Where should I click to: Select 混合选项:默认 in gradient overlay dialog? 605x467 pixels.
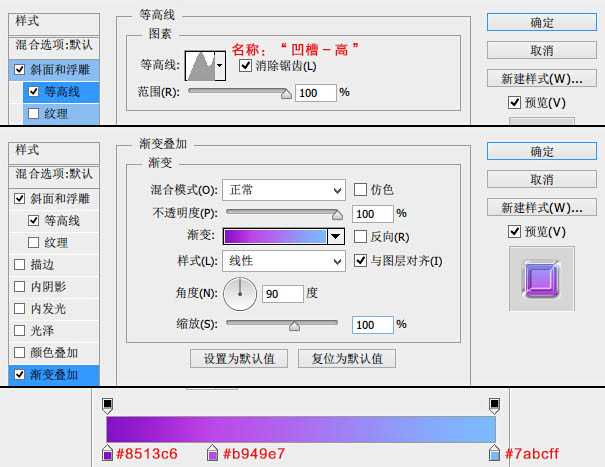pyautogui.click(x=54, y=174)
